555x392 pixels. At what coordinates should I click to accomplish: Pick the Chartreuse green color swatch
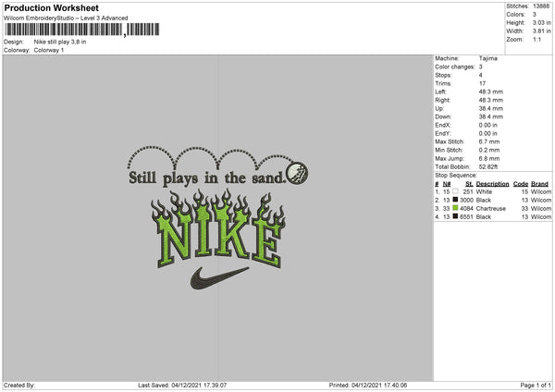455,208
